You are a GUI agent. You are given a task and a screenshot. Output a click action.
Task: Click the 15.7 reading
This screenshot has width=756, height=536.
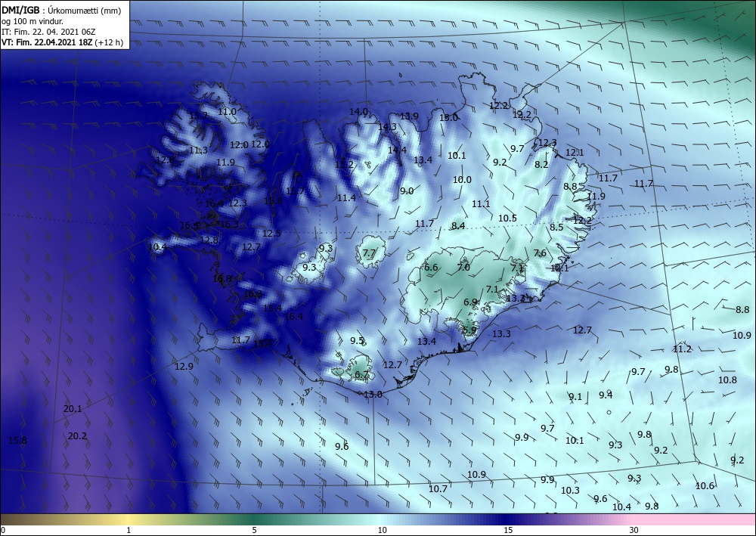coord(295,191)
